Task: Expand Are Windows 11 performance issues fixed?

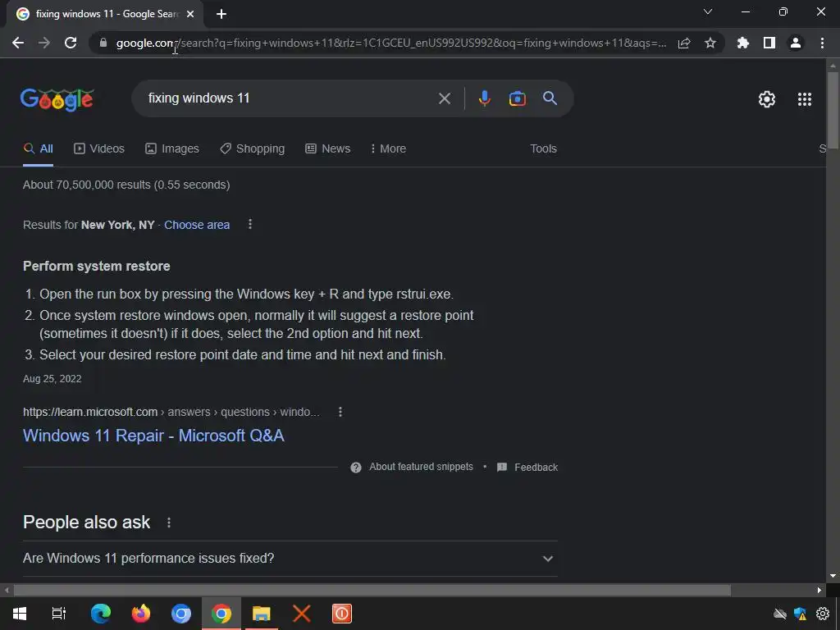Action: click(290, 558)
